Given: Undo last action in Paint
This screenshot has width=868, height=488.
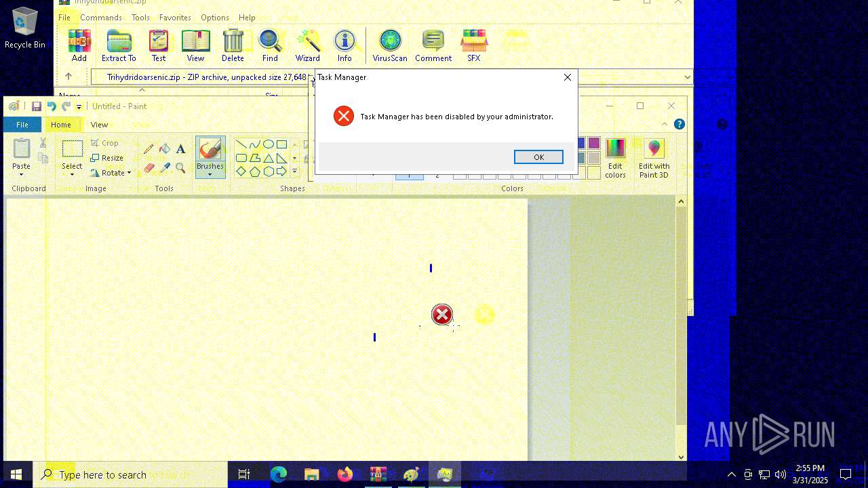Looking at the screenshot, I should pos(52,106).
